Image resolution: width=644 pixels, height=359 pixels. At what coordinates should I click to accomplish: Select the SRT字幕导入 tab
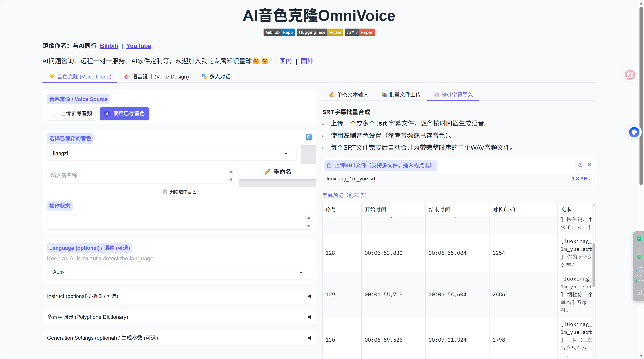point(453,95)
